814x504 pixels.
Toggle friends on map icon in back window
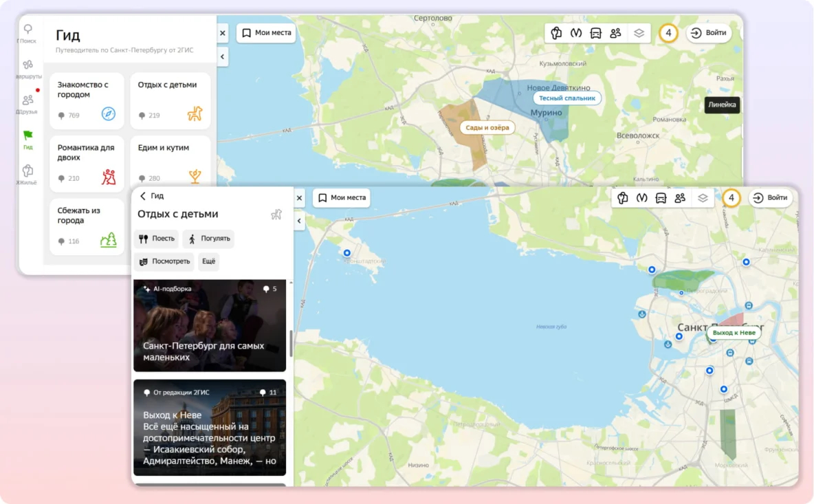pos(615,33)
